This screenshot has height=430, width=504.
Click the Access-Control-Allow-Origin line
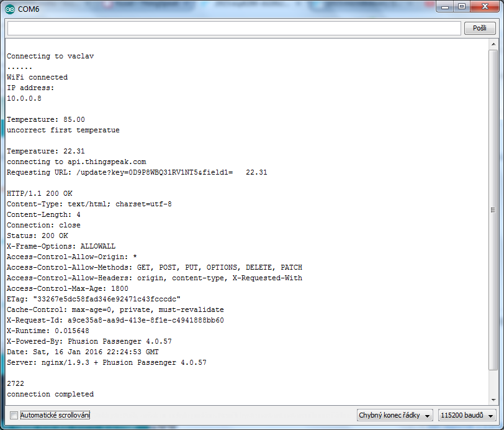click(x=71, y=257)
